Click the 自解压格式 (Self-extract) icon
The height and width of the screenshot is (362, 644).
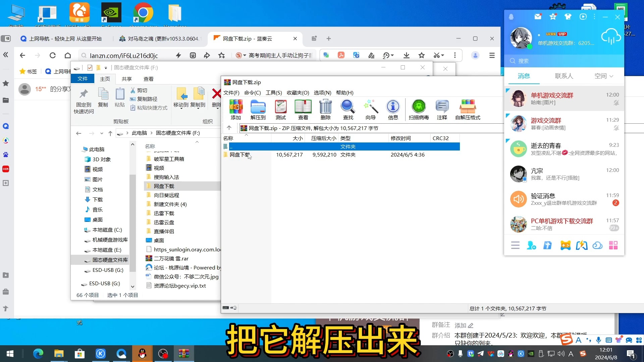point(468,109)
